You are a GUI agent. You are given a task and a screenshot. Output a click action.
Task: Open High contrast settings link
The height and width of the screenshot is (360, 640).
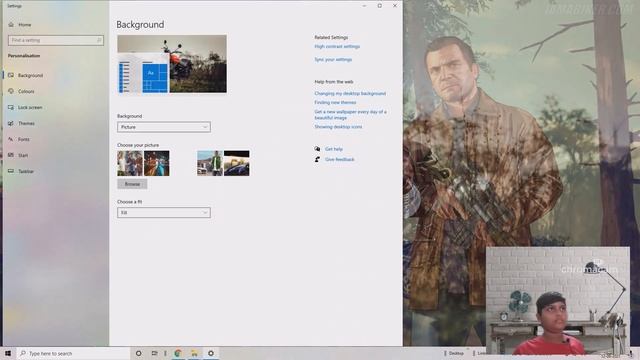tap(337, 47)
